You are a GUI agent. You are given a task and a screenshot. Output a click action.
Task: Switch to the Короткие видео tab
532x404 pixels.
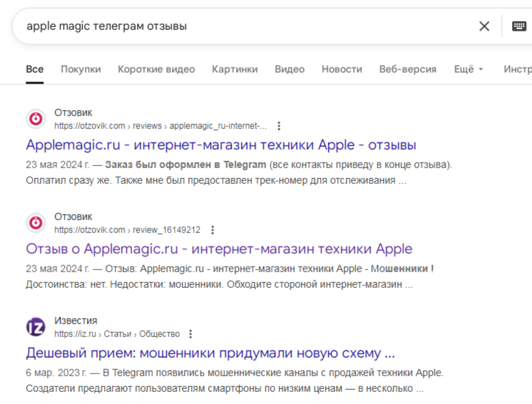pyautogui.click(x=156, y=69)
